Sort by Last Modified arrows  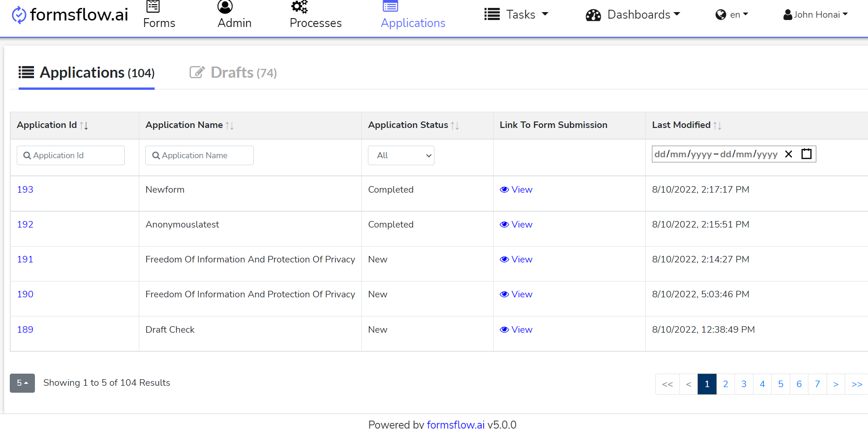[718, 125]
